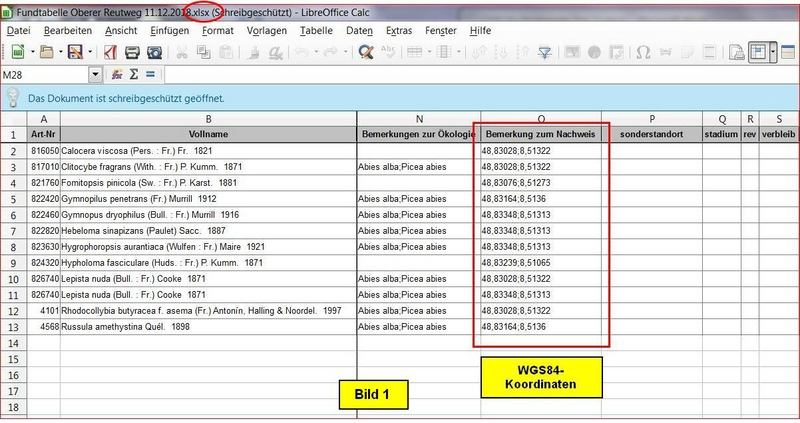The width and height of the screenshot is (800, 423).
Task: Click the Find and Replace icon
Action: point(366,52)
